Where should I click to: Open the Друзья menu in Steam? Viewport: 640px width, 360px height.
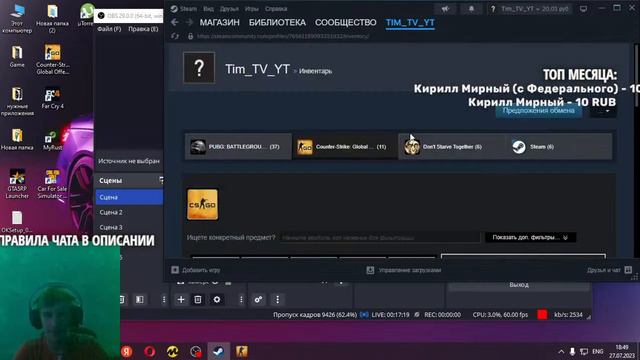tap(229, 9)
